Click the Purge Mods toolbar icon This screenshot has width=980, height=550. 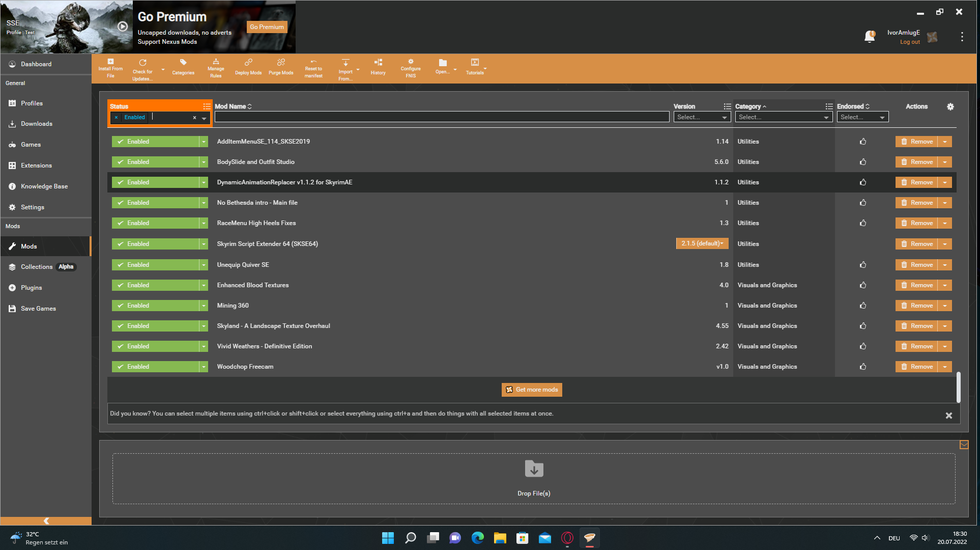pyautogui.click(x=281, y=67)
